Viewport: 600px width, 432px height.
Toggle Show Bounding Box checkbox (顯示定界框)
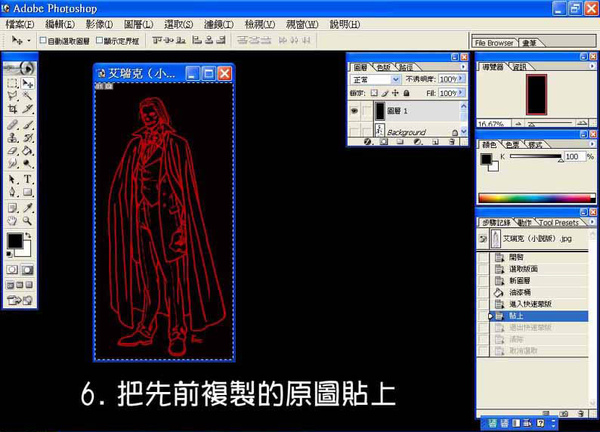tap(99, 40)
